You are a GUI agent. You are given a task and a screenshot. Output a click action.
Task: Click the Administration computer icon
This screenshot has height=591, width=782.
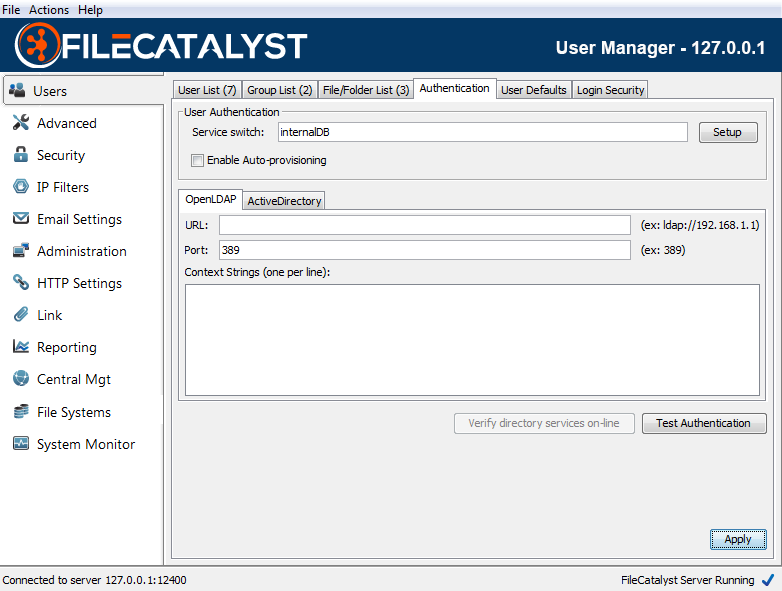point(21,250)
